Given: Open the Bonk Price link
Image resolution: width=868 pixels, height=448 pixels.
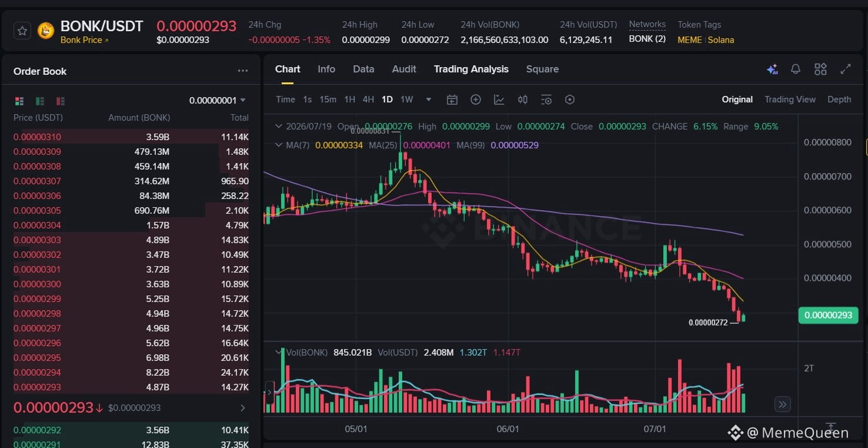Looking at the screenshot, I should [x=85, y=40].
